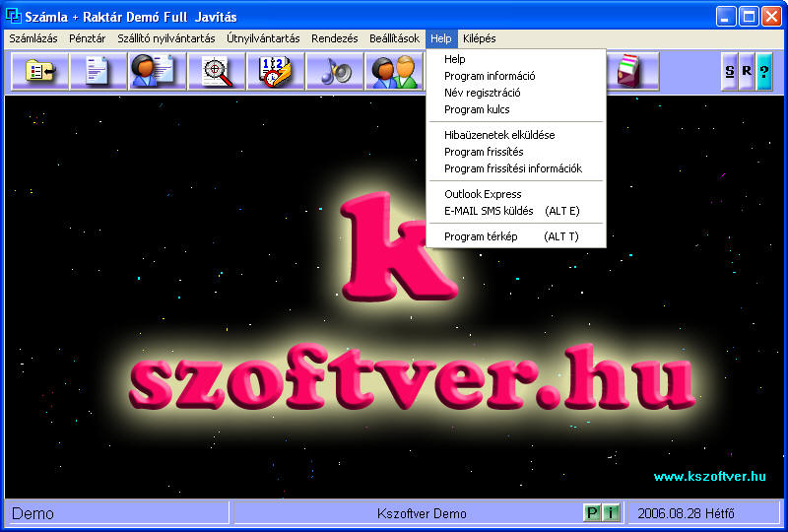Image resolution: width=788 pixels, height=532 pixels.
Task: Click the cyan question mark button
Action: point(764,71)
